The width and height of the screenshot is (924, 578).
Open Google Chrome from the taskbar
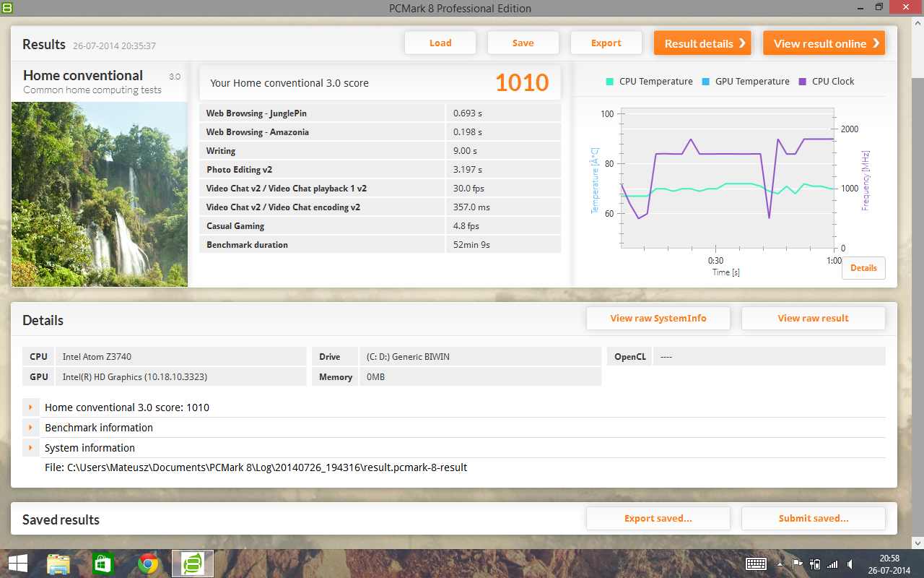pos(148,564)
